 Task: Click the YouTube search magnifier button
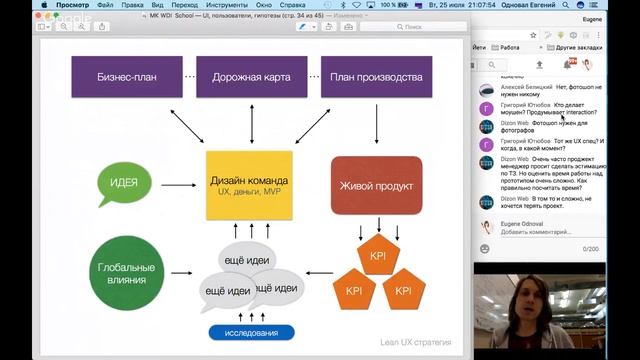point(492,64)
